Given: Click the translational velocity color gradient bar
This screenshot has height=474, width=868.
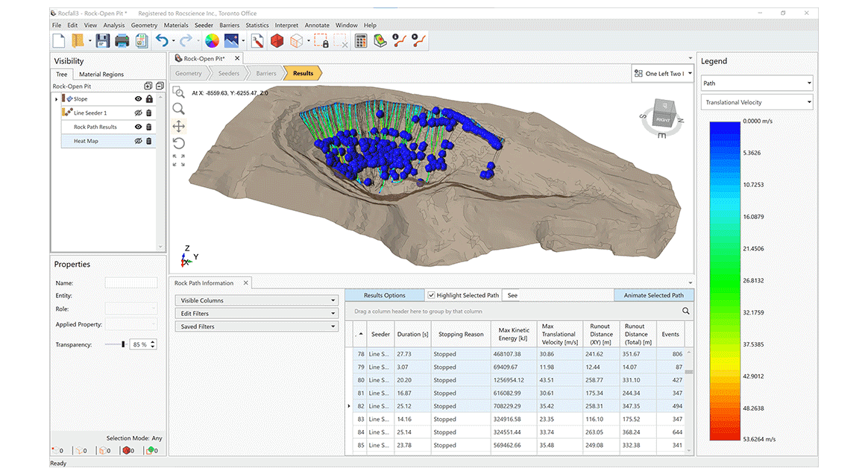Looking at the screenshot, I should click(x=725, y=281).
